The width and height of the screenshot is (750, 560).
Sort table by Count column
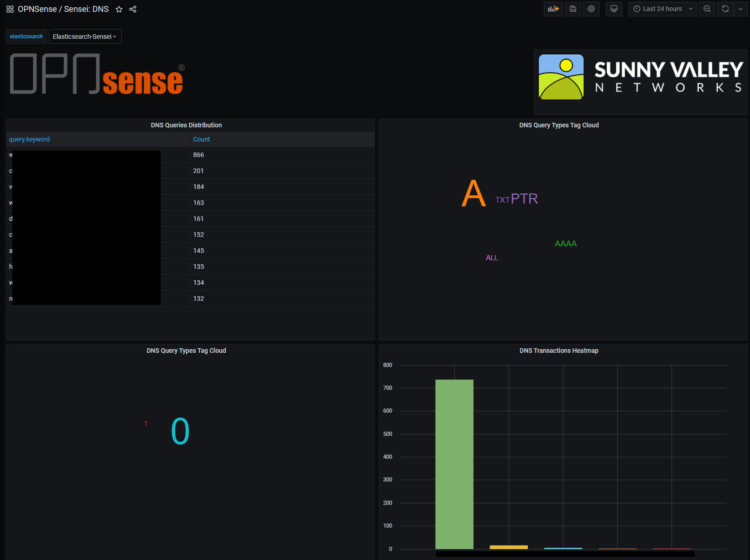click(x=202, y=139)
